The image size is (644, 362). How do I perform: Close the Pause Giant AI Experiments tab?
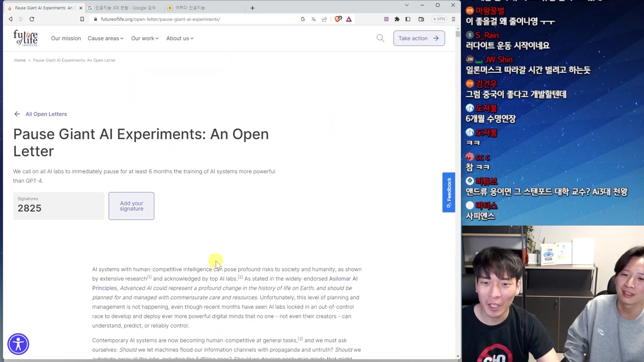coord(80,8)
